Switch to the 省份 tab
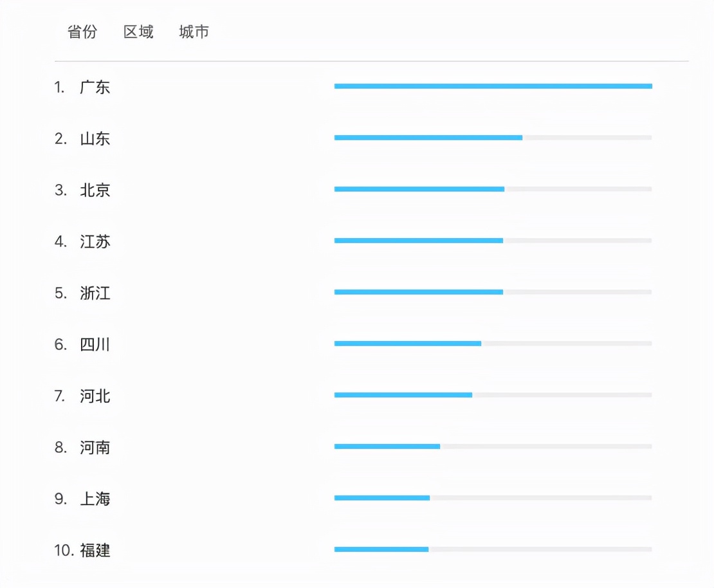 point(82,32)
